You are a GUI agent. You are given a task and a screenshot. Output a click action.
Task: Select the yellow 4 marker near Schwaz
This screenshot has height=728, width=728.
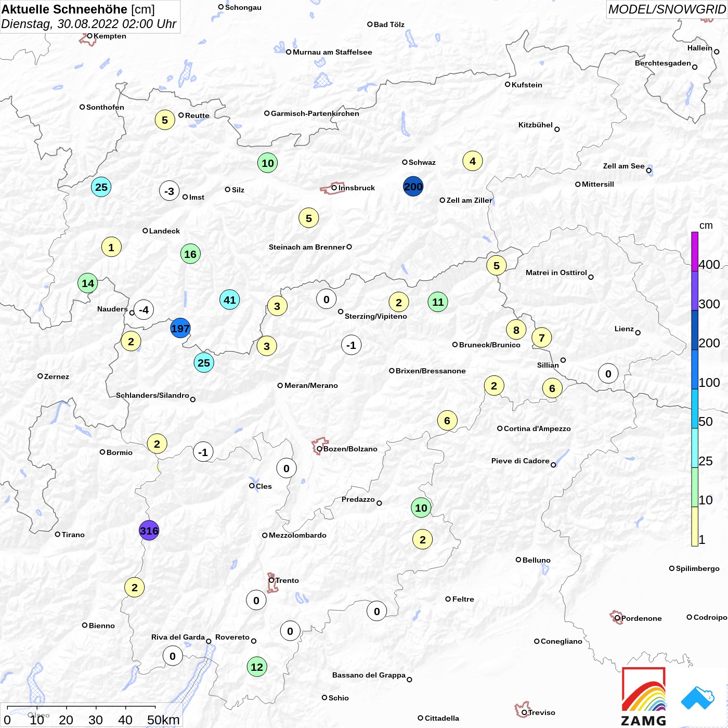(x=473, y=161)
